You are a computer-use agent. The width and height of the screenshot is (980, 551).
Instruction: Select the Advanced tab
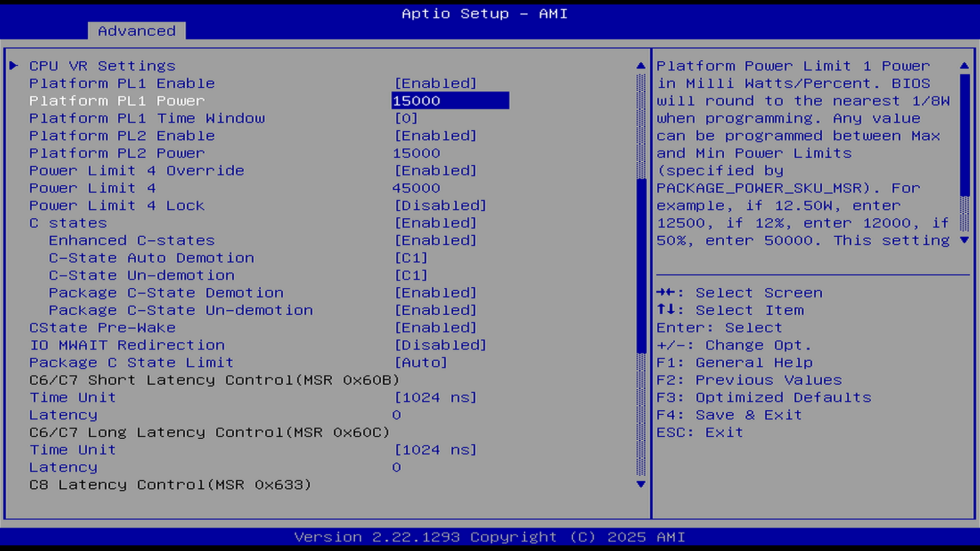pos(136,31)
